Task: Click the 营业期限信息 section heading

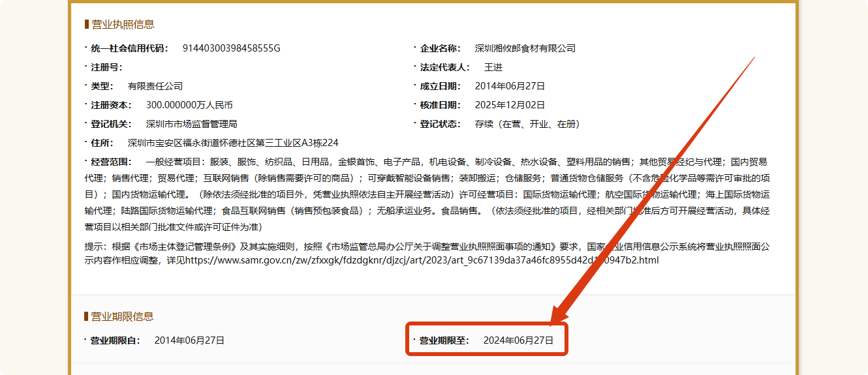Action: click(123, 316)
